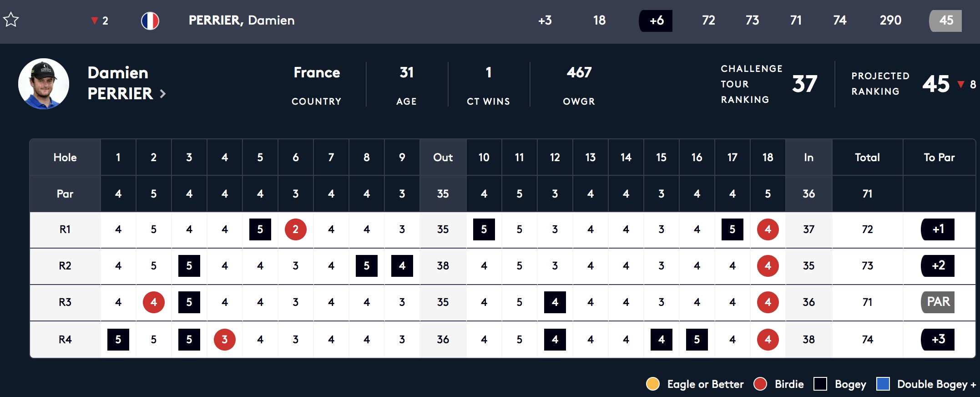Click the projected ranking red down arrow
This screenshot has height=397, width=980.
point(961,84)
